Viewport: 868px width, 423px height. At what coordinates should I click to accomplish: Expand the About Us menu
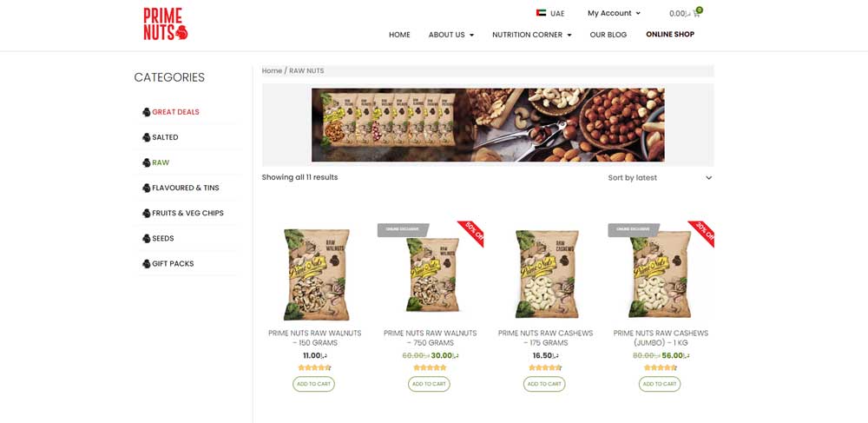(451, 35)
